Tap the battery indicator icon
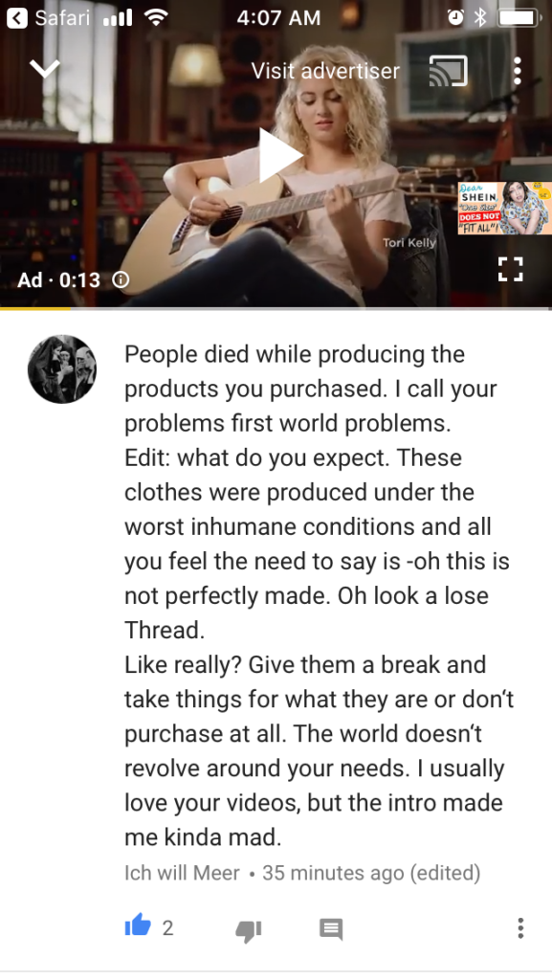The image size is (552, 980). tap(519, 17)
